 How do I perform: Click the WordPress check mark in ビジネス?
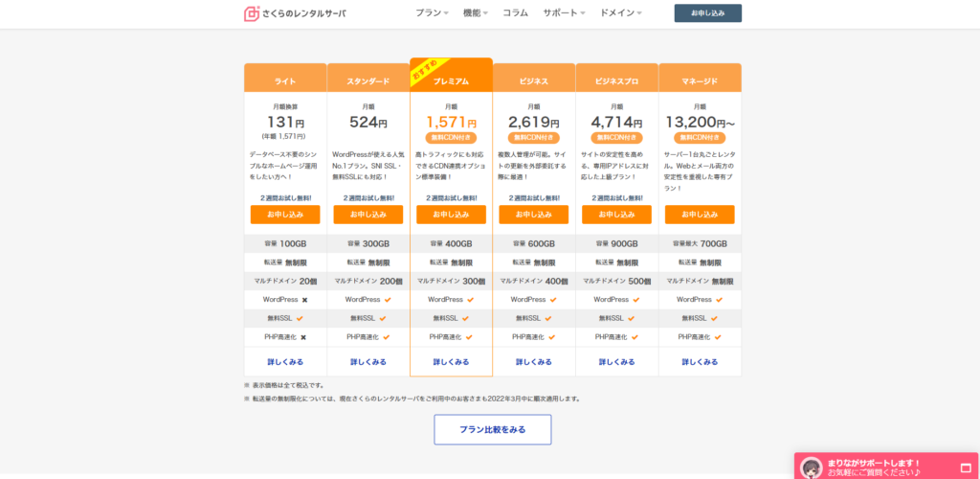tap(553, 300)
